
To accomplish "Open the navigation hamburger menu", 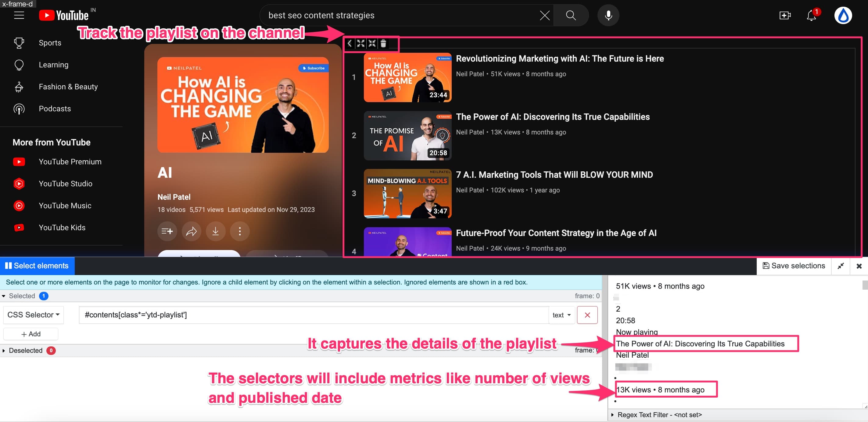I will tap(19, 15).
